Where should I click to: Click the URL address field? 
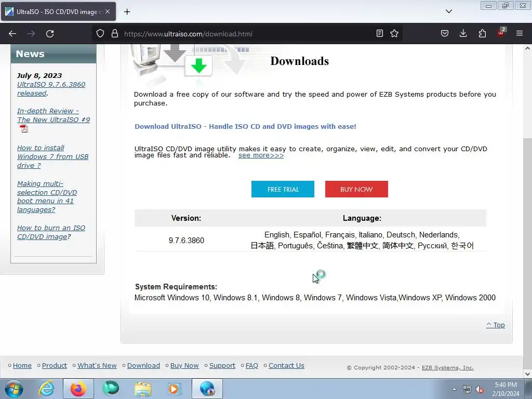point(248,34)
